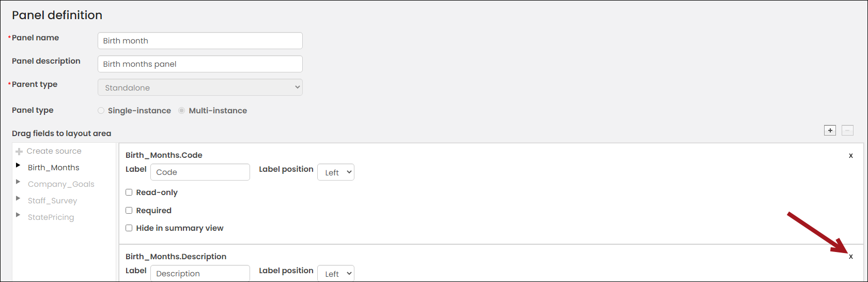Click the minus button above layout area
The height and width of the screenshot is (282, 868).
pyautogui.click(x=847, y=130)
